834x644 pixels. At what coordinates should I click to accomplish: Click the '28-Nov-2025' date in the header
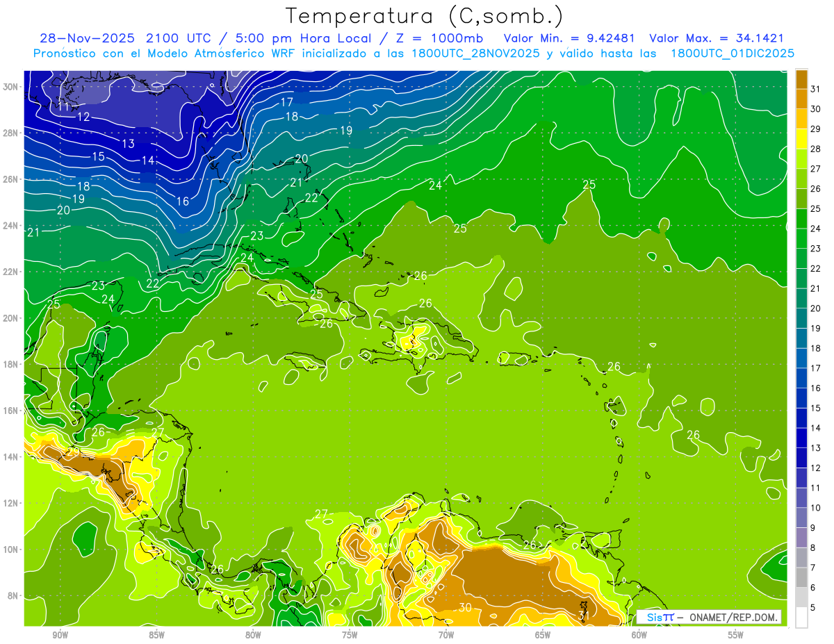click(87, 38)
